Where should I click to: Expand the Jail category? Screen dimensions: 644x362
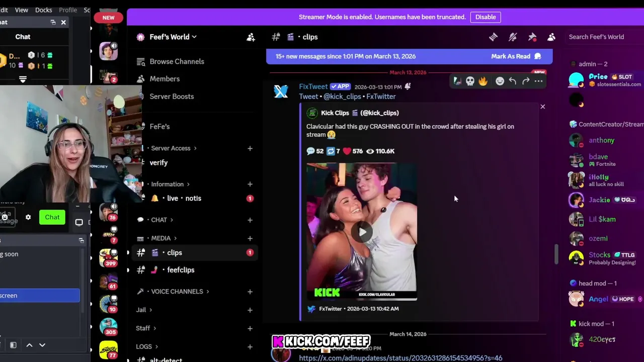coord(144,310)
